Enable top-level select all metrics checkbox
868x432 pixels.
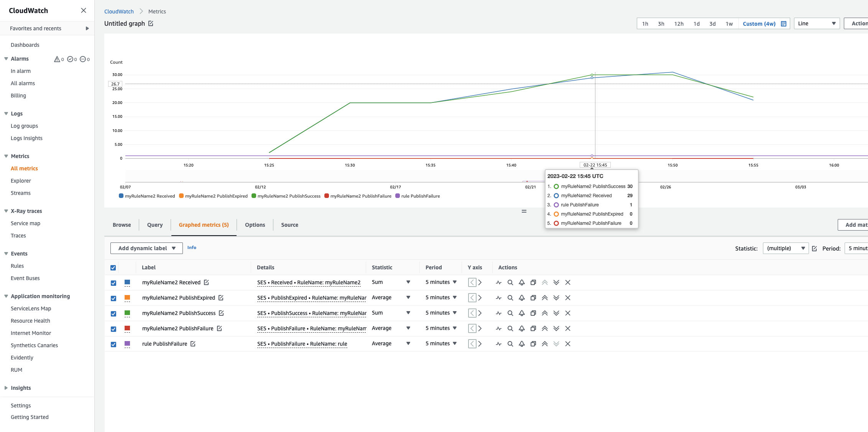click(x=113, y=267)
